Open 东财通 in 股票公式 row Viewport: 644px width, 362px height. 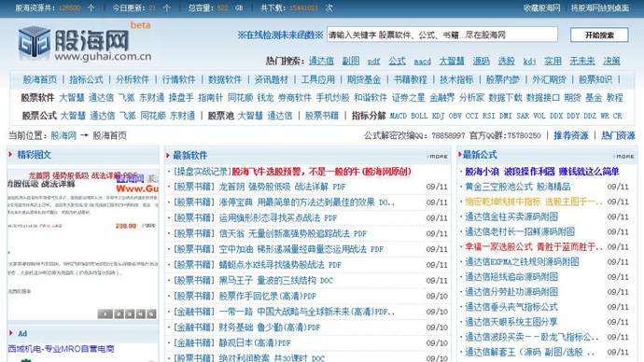pyautogui.click(x=182, y=116)
